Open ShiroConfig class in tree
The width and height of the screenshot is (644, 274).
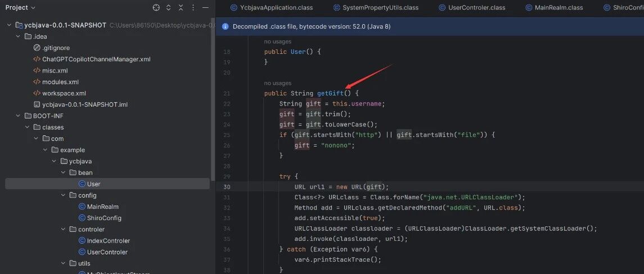[x=104, y=218]
